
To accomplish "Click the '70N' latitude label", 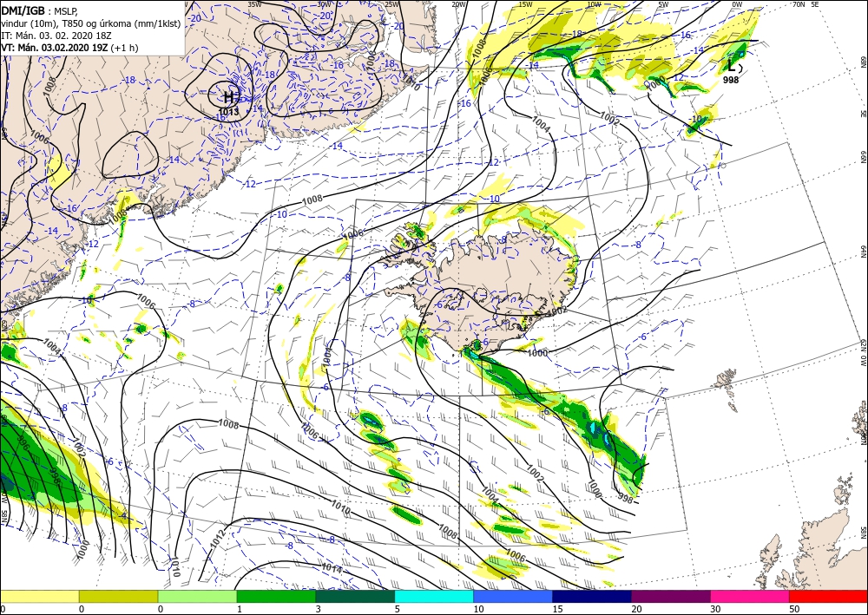I will click(799, 4).
